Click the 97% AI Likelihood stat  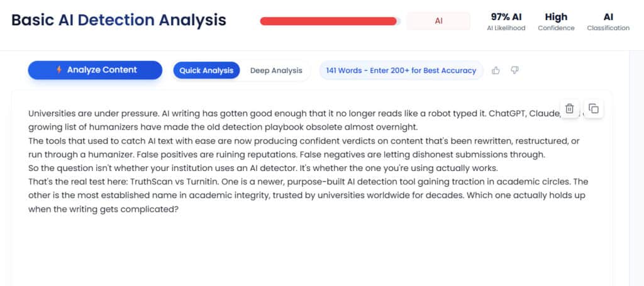pyautogui.click(x=506, y=21)
